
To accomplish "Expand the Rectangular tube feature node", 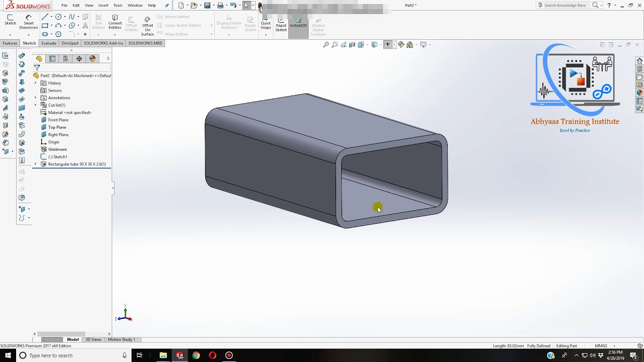I will tap(35, 164).
